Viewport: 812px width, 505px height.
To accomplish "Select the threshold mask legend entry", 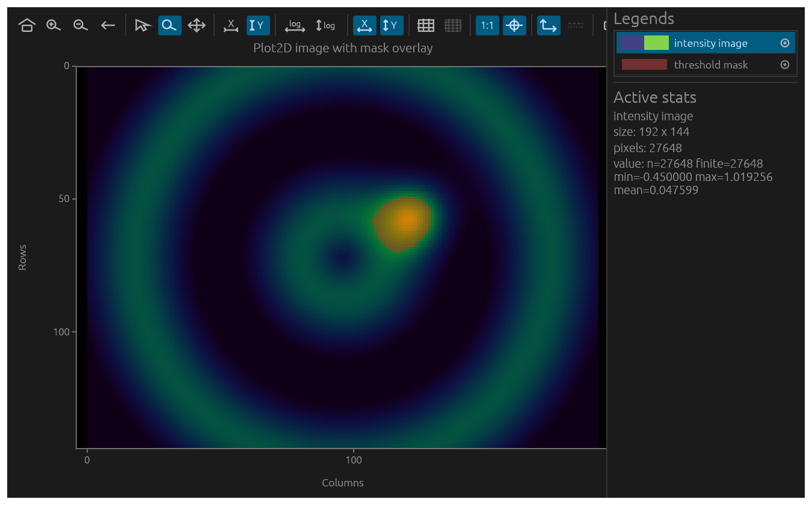I will pyautogui.click(x=706, y=64).
